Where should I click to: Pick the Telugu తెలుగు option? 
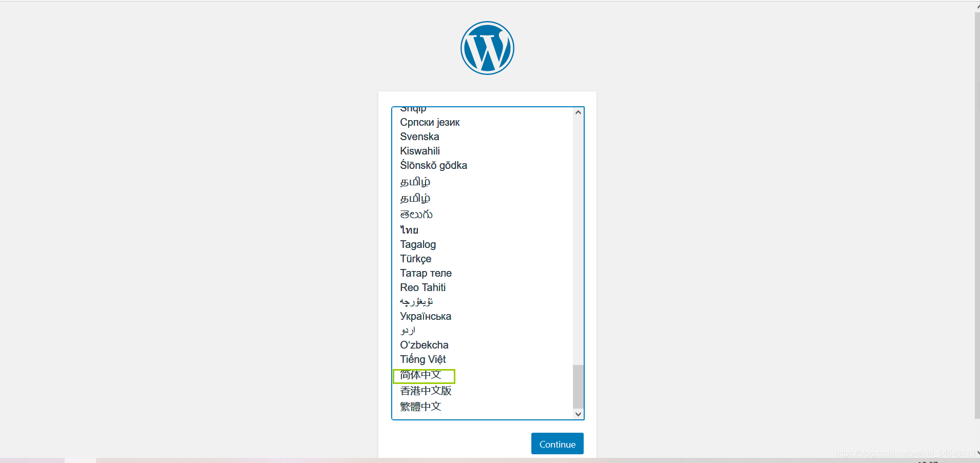[x=416, y=214]
